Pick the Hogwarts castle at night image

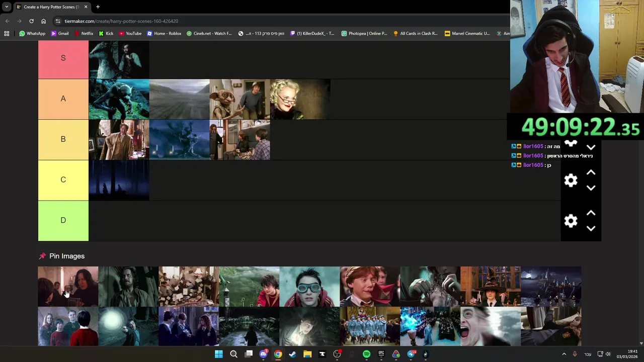551,286
